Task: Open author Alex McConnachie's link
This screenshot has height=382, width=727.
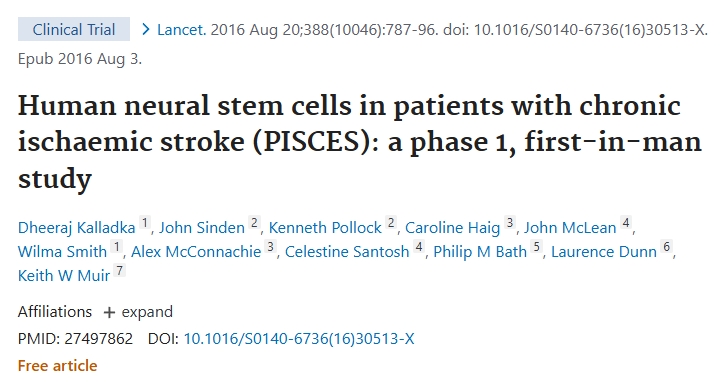Action: click(196, 252)
